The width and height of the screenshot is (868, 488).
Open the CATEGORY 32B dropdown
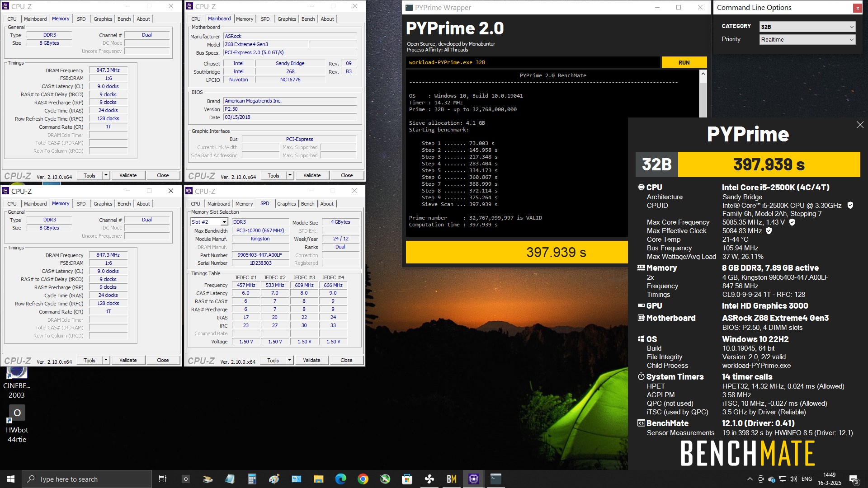coord(807,27)
